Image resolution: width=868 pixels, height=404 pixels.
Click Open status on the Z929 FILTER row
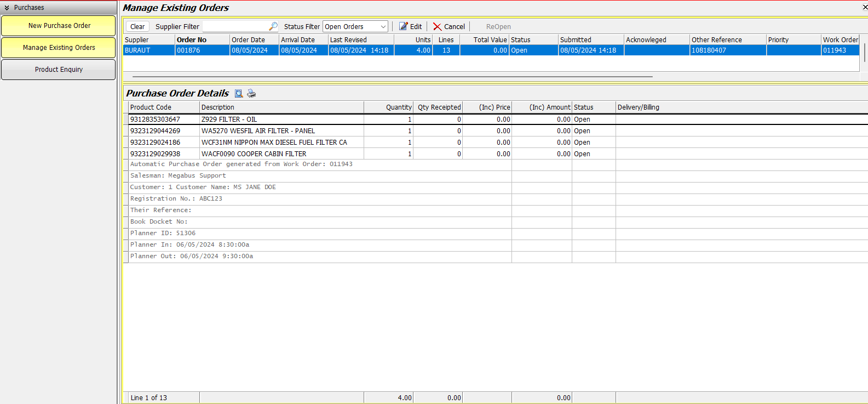pos(594,120)
